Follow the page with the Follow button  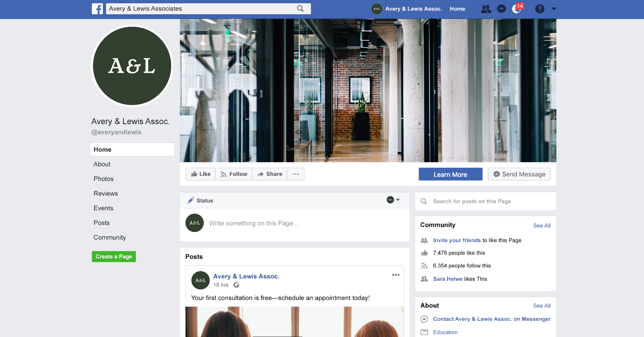pyautogui.click(x=234, y=174)
